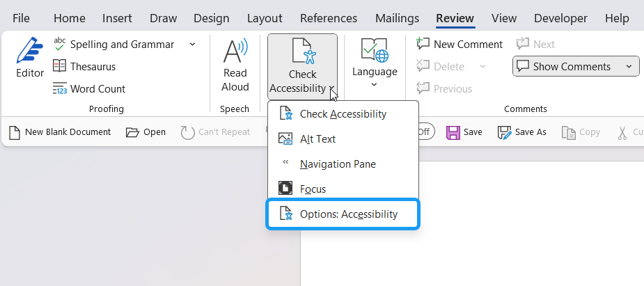Start Read Aloud
The width and height of the screenshot is (644, 286).
[235, 65]
